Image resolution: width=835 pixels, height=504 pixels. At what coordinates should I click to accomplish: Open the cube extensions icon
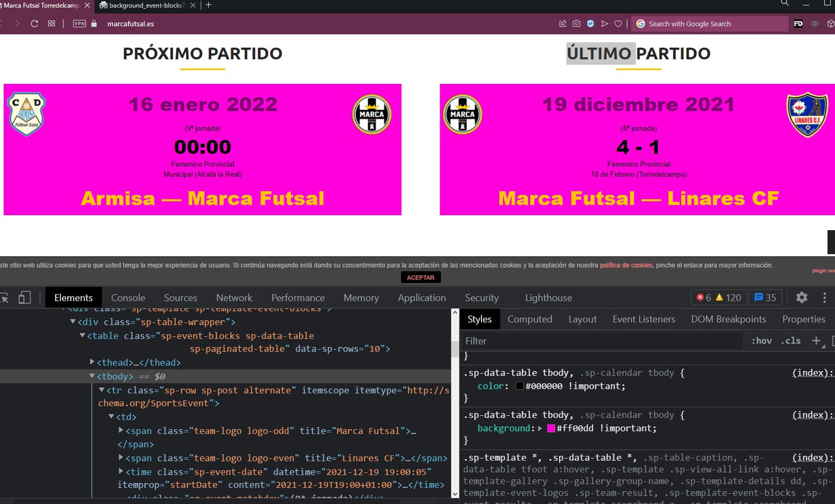[830, 23]
